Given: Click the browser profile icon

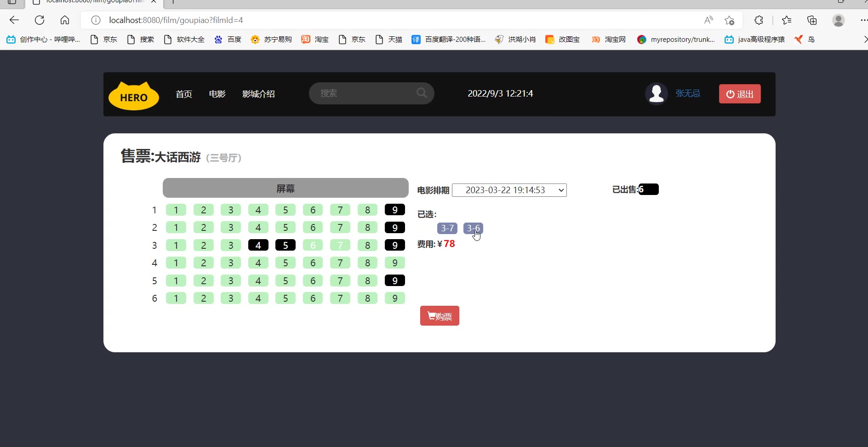Looking at the screenshot, I should (839, 20).
